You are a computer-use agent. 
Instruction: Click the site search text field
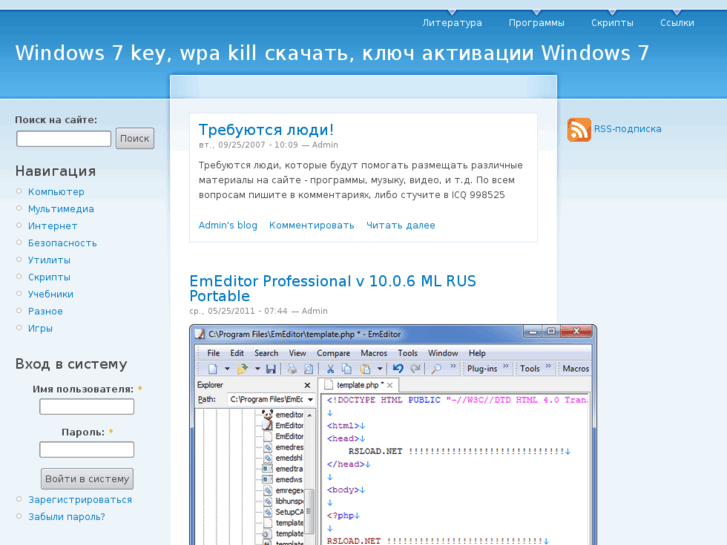(63, 139)
